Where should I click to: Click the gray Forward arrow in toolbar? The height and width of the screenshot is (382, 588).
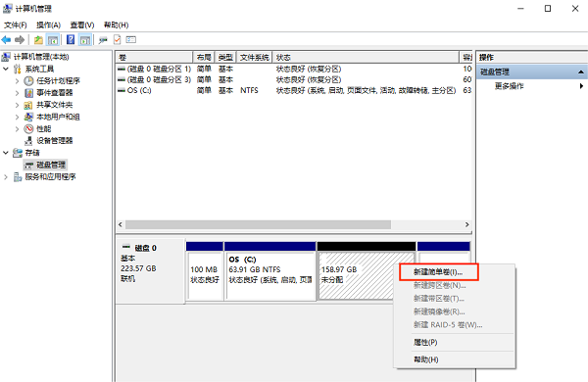pos(20,40)
